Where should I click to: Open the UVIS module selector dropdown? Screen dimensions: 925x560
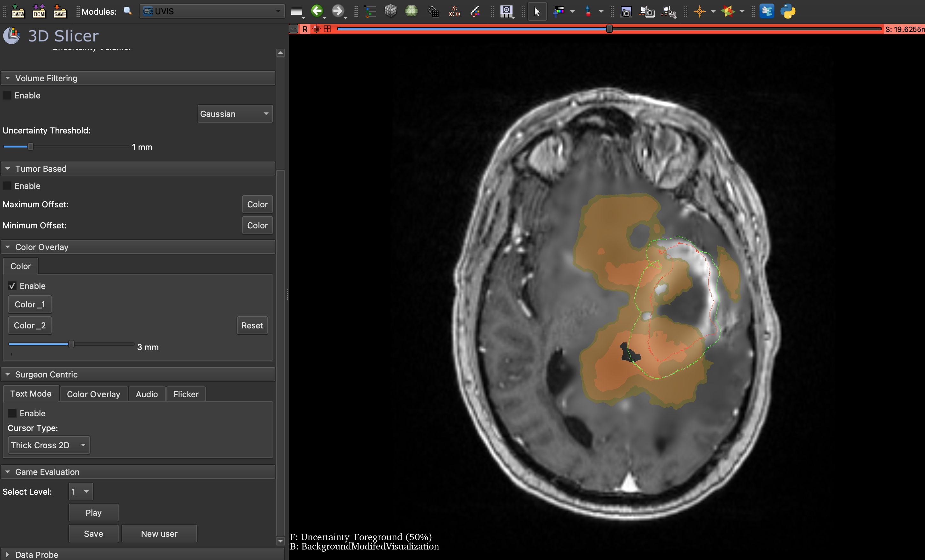(x=212, y=11)
